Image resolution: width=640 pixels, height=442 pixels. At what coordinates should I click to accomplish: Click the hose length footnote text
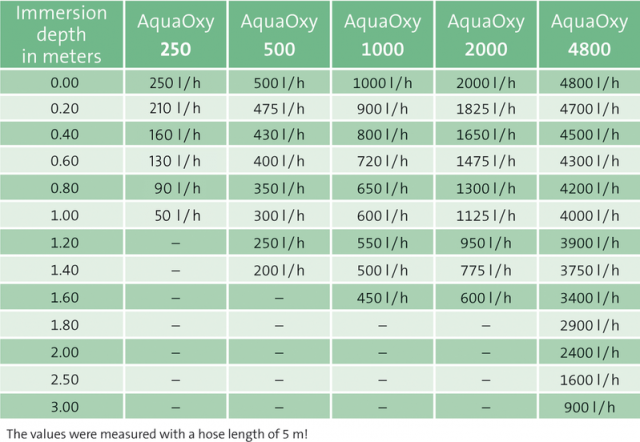click(x=157, y=433)
